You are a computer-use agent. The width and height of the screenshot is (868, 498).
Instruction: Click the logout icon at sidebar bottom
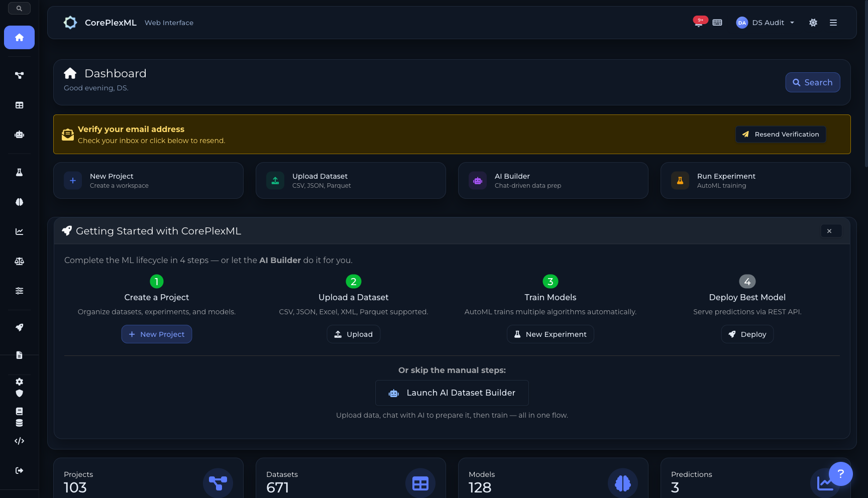[19, 470]
